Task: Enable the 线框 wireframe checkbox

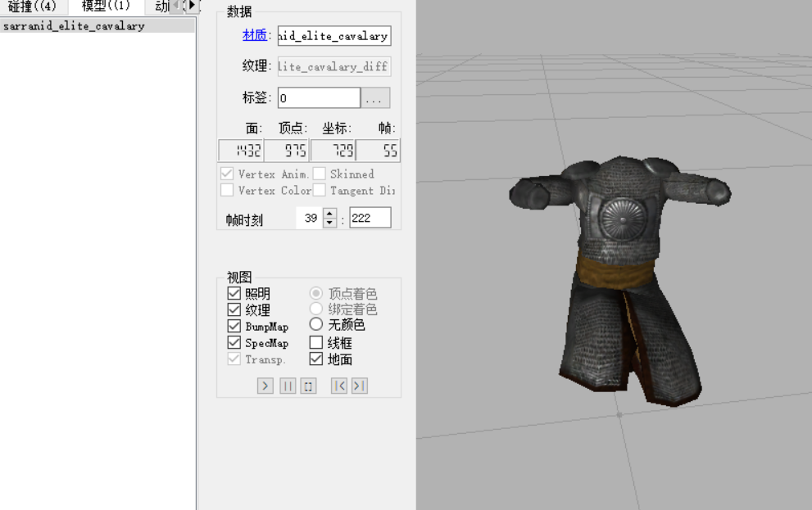Action: tap(316, 342)
